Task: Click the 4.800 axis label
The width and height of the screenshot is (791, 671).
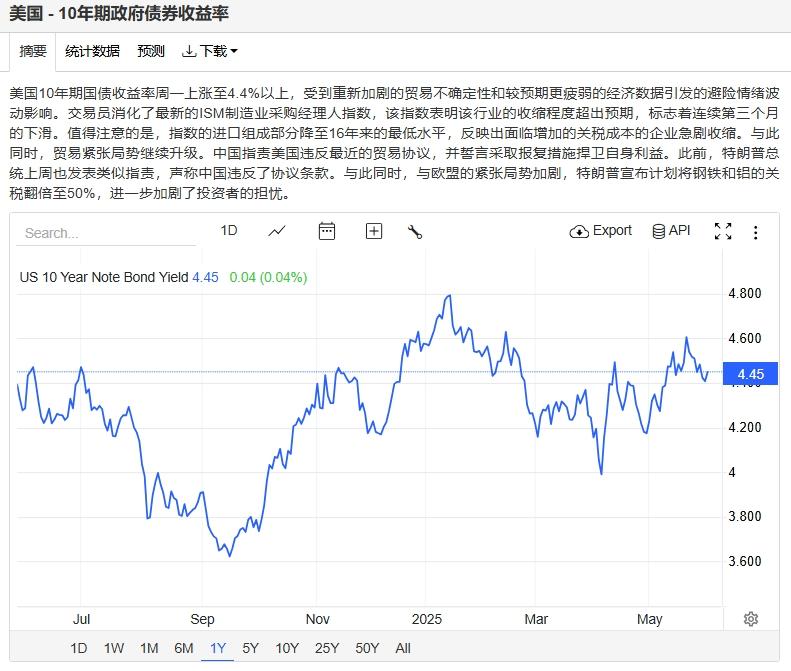Action: click(x=745, y=293)
